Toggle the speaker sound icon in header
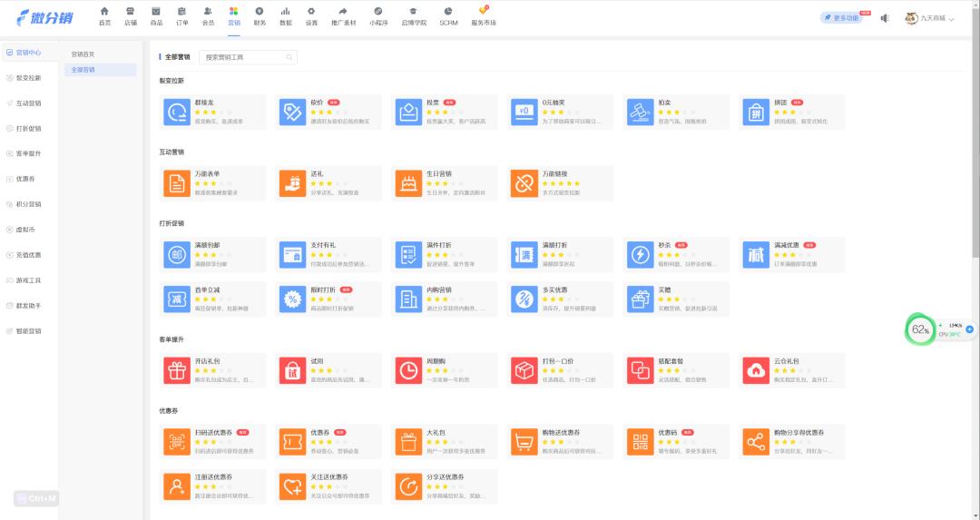 point(884,18)
